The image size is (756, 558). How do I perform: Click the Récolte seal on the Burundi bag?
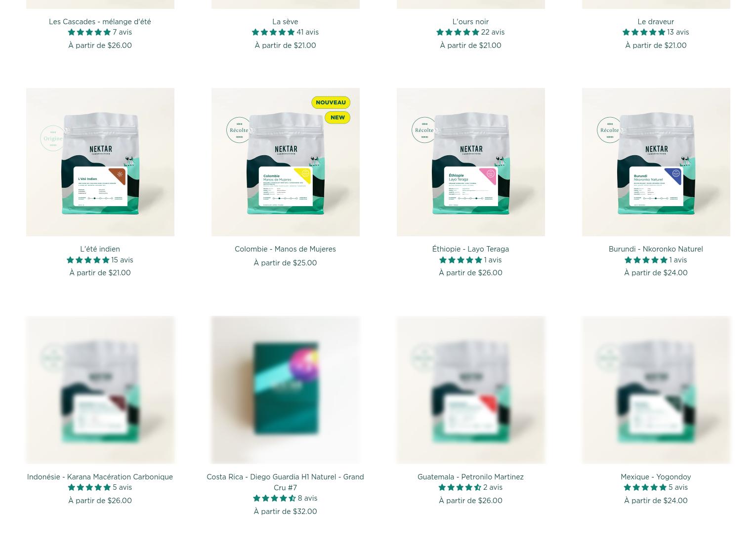(x=610, y=130)
